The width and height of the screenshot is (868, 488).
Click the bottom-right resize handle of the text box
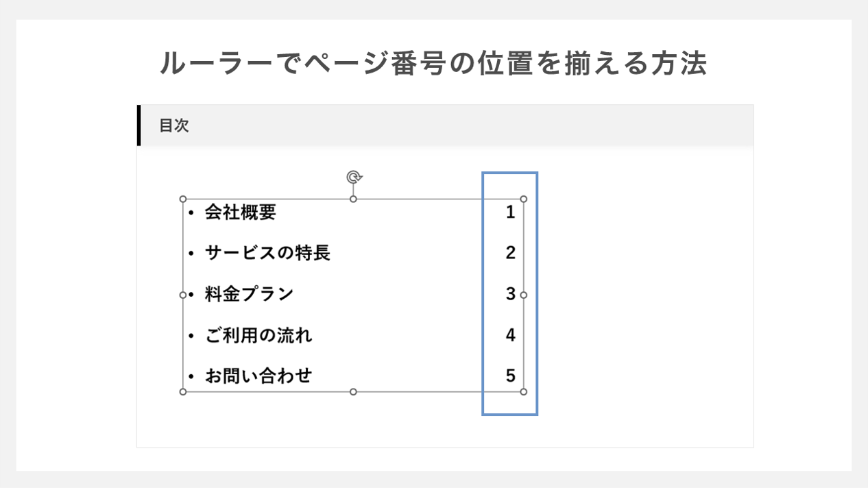pos(524,391)
